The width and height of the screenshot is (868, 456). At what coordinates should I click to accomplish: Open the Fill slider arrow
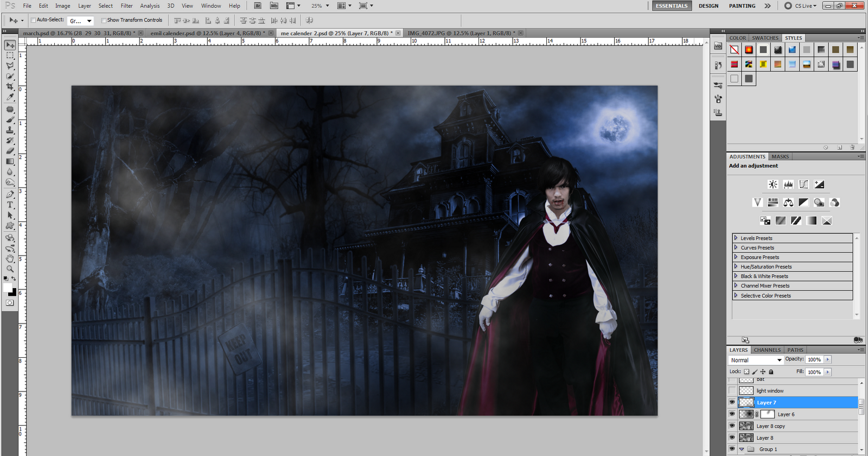pyautogui.click(x=828, y=372)
